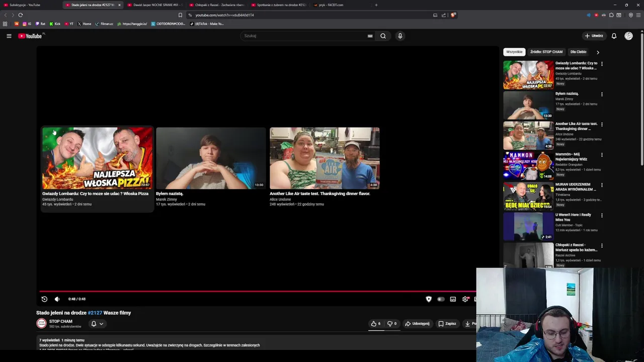Bookmark this page icon in the address bar
This screenshot has width=644, height=362.
[x=180, y=15]
